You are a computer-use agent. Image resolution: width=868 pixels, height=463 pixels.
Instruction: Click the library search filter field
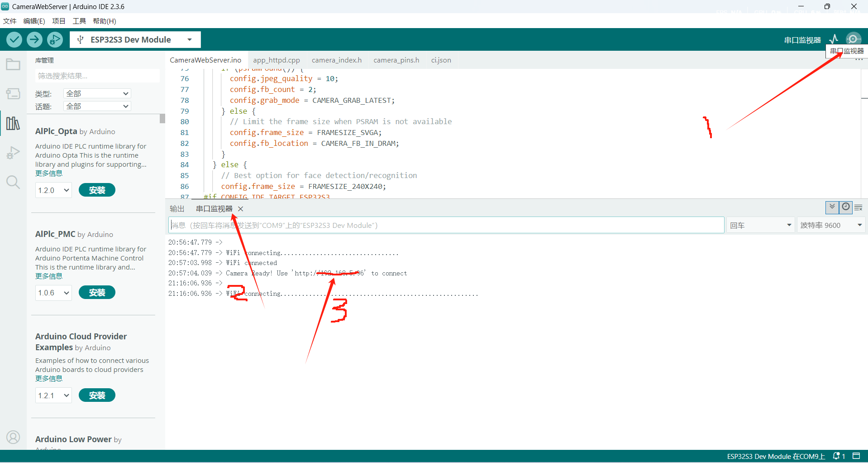97,76
